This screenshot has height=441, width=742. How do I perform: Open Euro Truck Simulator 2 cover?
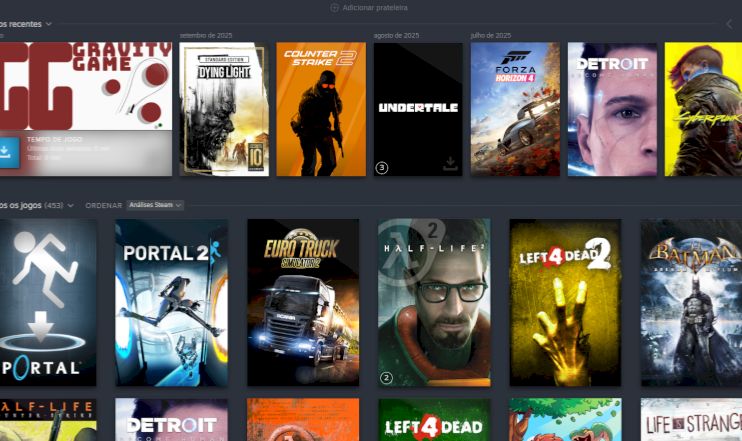pos(303,302)
